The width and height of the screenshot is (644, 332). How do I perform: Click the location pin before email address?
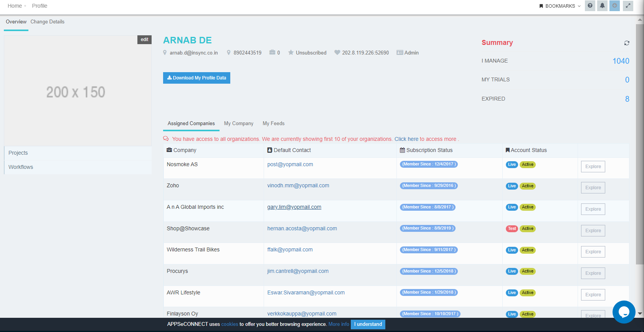tap(165, 53)
